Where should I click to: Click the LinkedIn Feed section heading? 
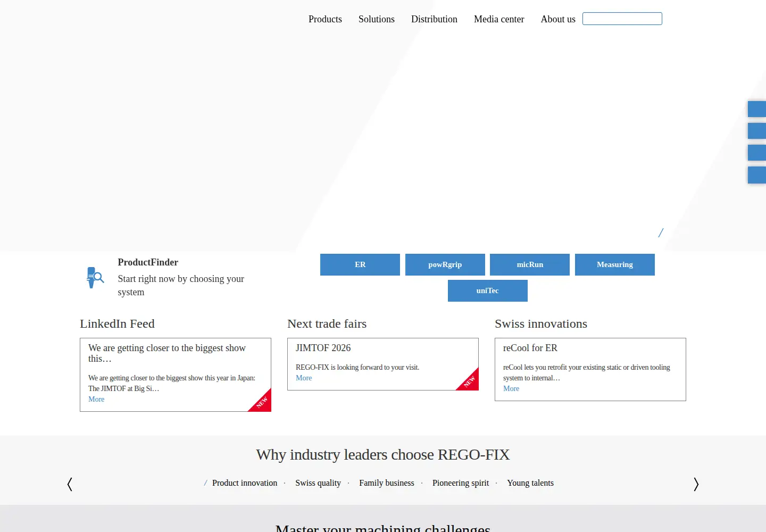pos(117,324)
